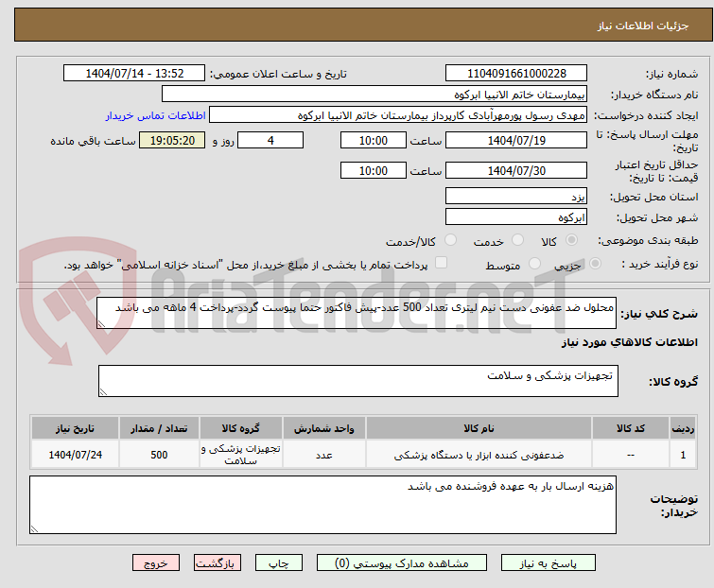
Task: Click the unit cell عدد
Action: [x=323, y=455]
